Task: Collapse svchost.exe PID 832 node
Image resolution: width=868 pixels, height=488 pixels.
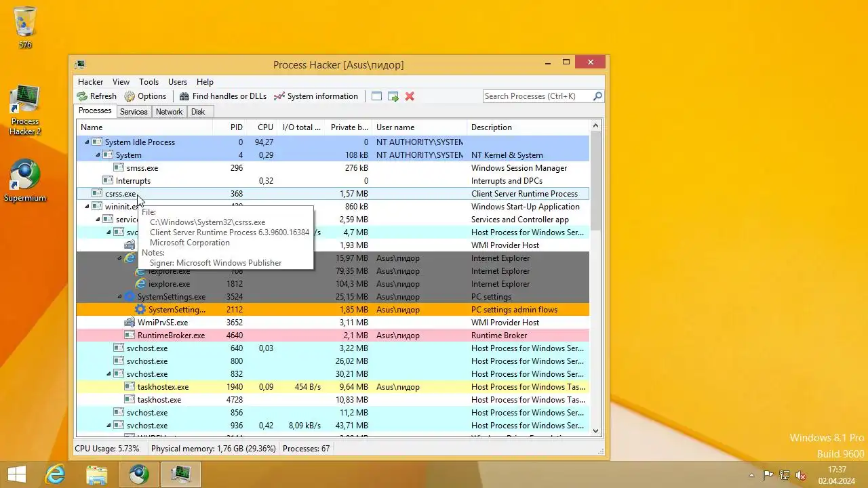Action: click(108, 374)
